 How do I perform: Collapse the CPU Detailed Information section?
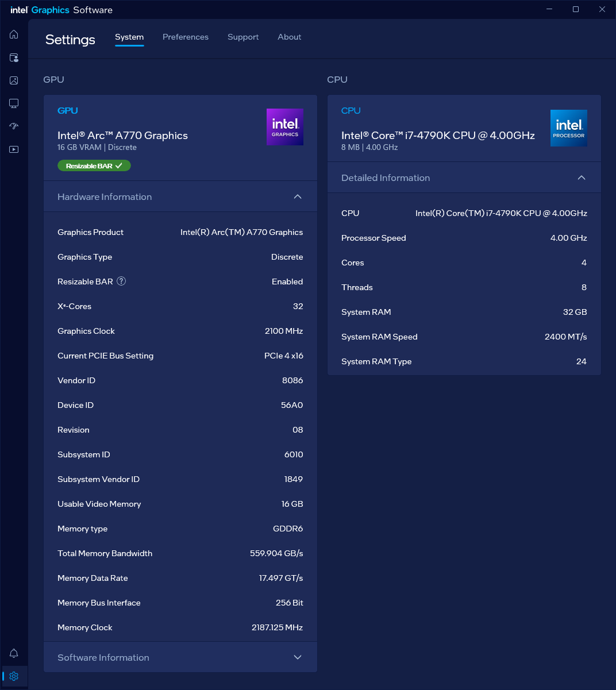[581, 178]
